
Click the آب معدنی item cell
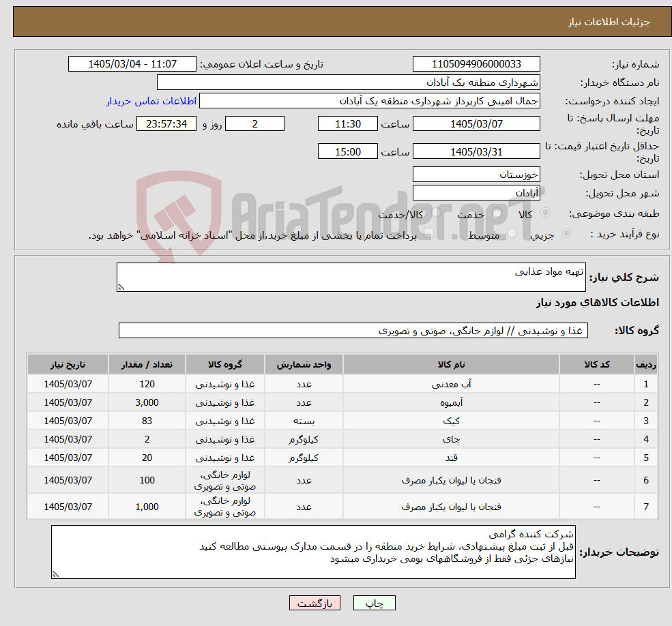451,384
